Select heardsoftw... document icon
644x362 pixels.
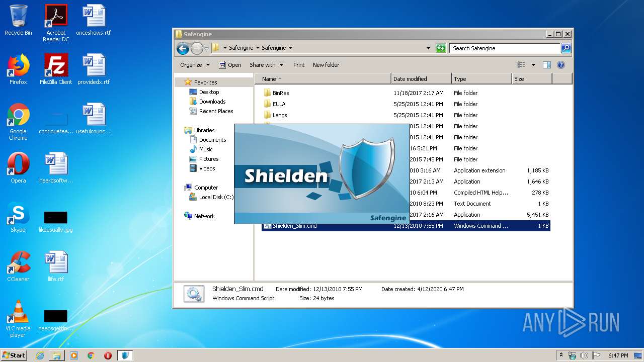pos(56,168)
